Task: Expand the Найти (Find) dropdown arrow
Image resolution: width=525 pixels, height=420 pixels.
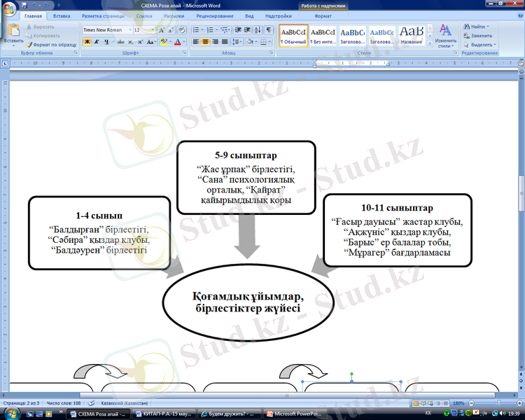Action: click(488, 27)
